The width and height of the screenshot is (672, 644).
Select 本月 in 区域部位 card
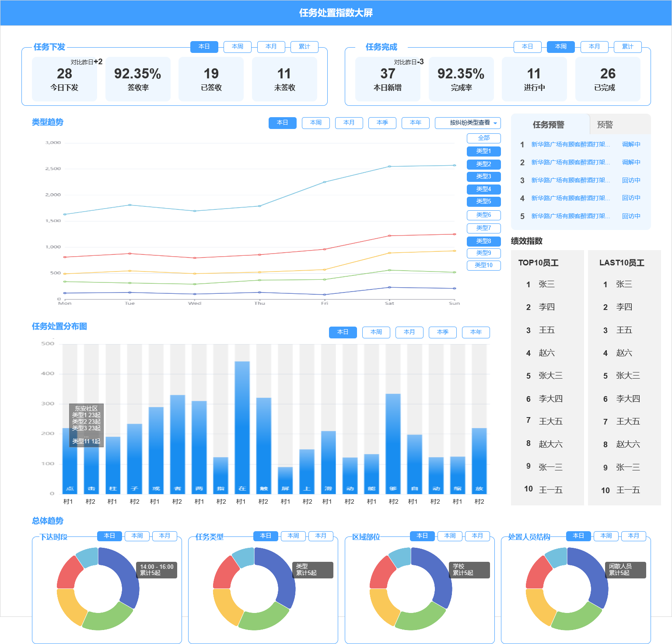(477, 536)
